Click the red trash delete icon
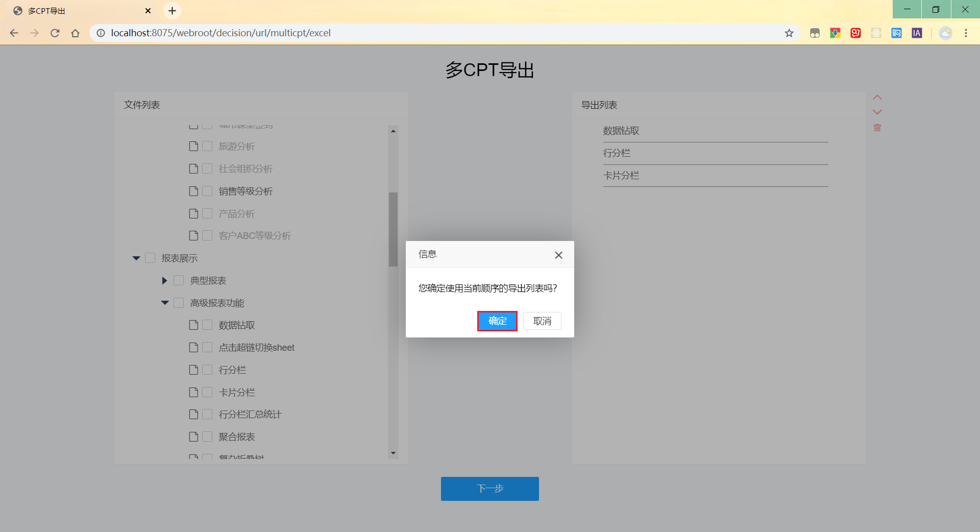 [877, 128]
